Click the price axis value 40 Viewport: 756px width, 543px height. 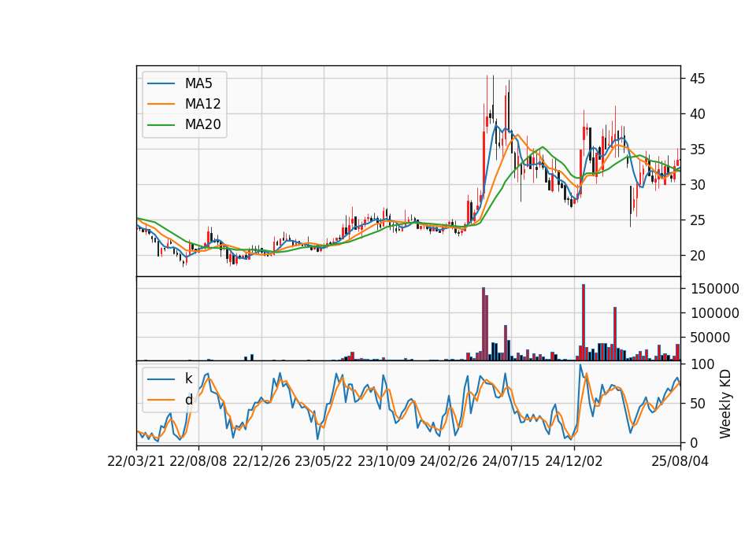698,114
